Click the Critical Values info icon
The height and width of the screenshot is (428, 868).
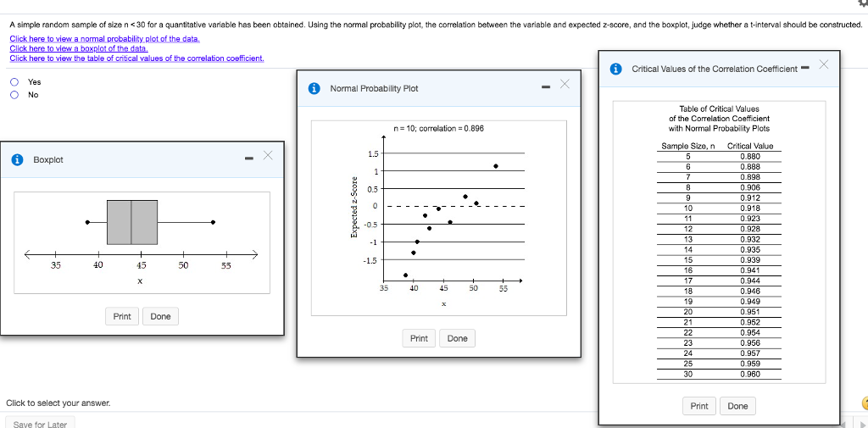tap(615, 69)
